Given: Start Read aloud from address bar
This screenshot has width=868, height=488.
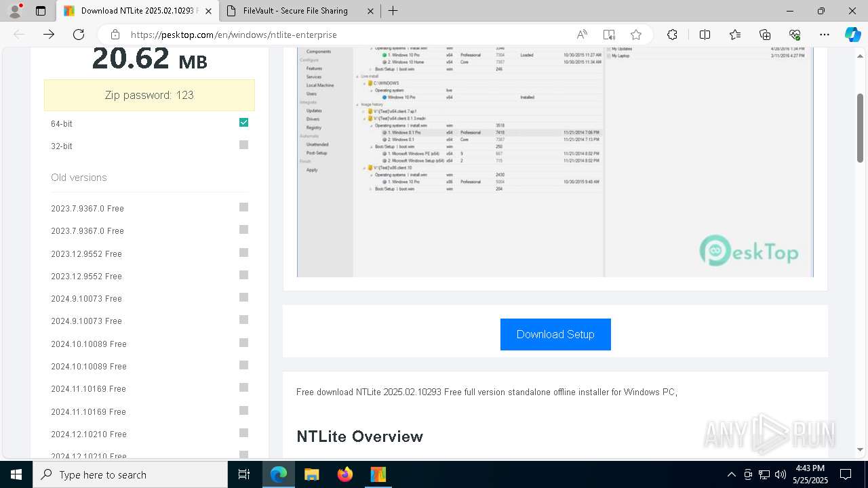Looking at the screenshot, I should [x=582, y=35].
